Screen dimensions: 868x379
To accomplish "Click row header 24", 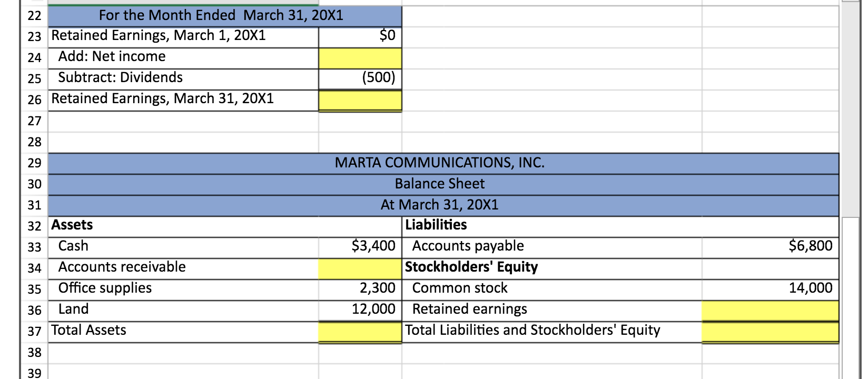I will tap(34, 58).
